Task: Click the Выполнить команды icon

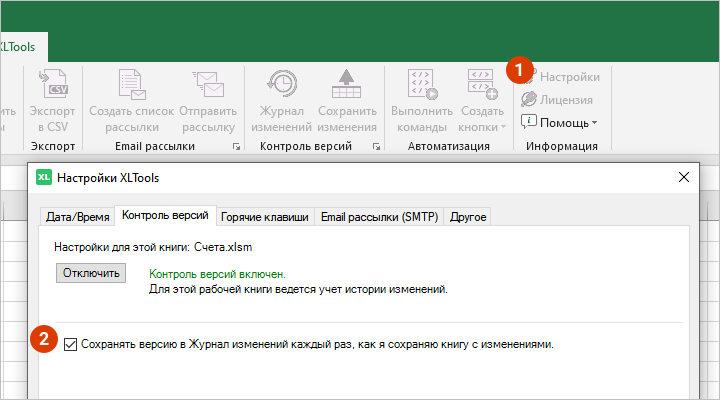Action: pos(422,85)
